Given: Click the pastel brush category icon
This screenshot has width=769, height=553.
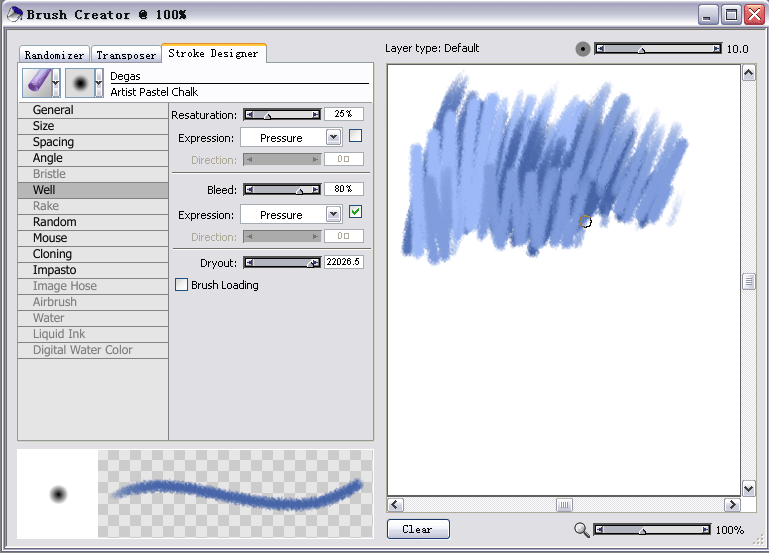Looking at the screenshot, I should click(x=37, y=82).
